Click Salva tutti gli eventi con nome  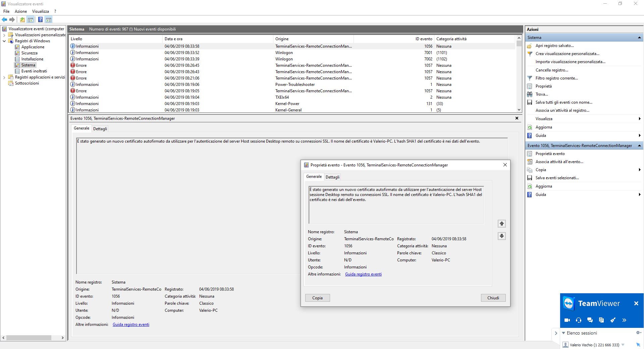click(563, 102)
